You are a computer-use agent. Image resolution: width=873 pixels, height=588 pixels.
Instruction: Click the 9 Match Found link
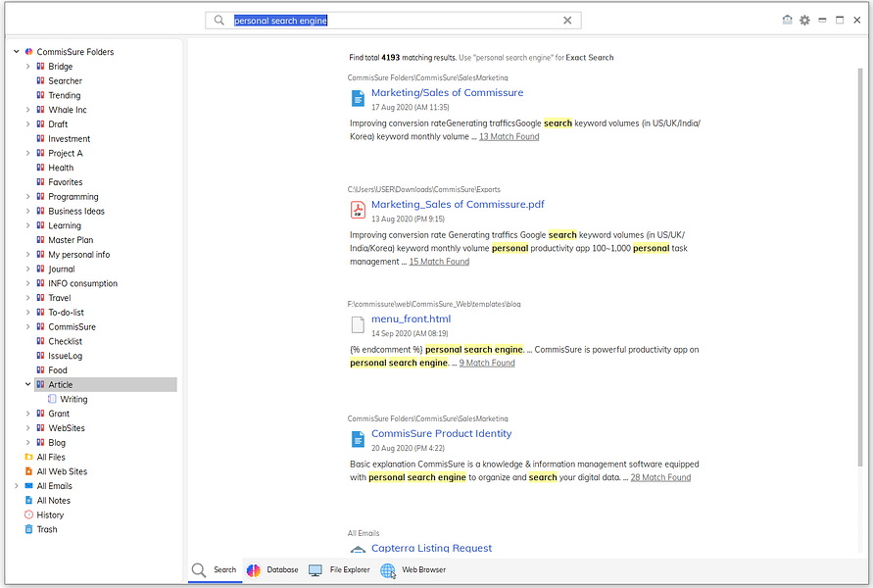click(x=487, y=363)
